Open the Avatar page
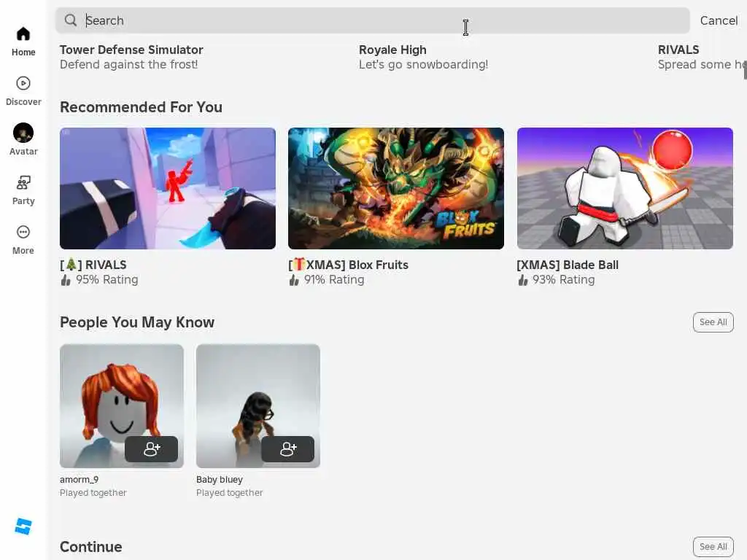This screenshot has width=747, height=560. point(23,139)
